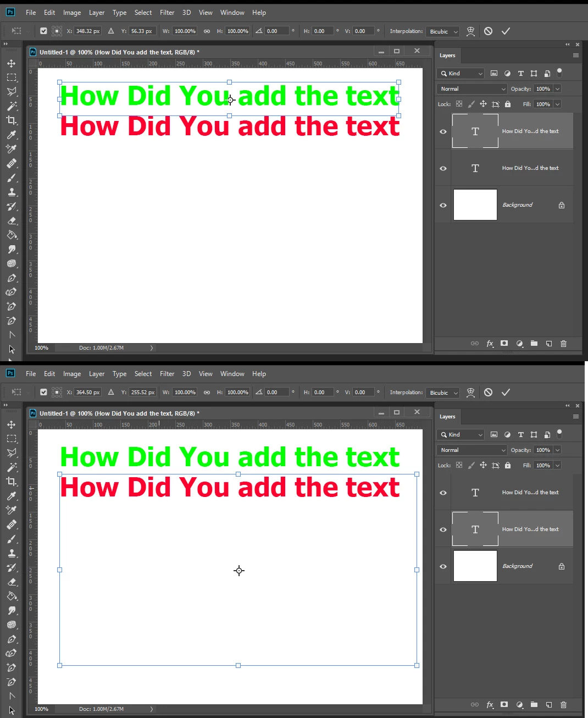Pick the Healing Brush bandage tool, upper window
Viewport: 588px width, 718px height.
click(x=12, y=163)
